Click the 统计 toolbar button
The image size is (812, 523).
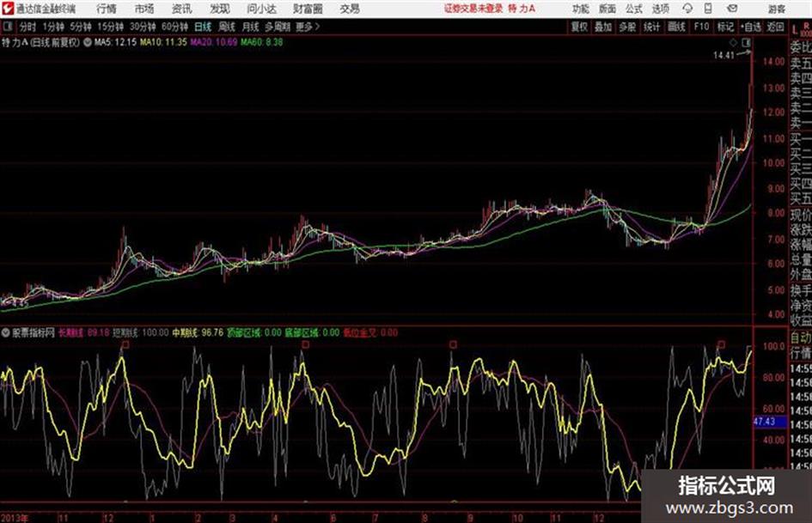point(651,27)
